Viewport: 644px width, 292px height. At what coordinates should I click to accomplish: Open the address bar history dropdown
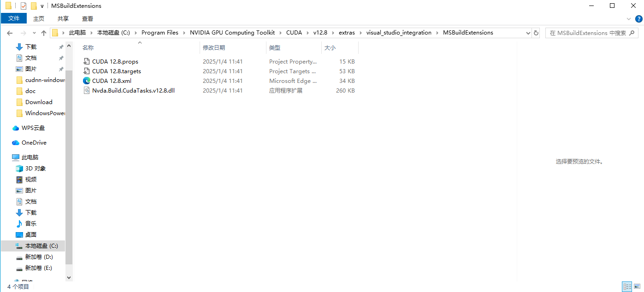click(x=528, y=33)
